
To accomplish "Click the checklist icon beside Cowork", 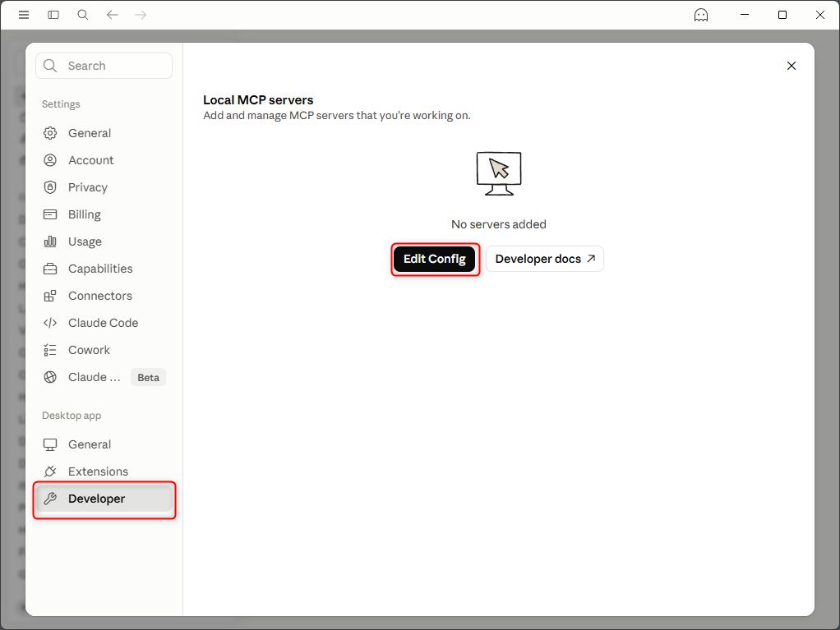I will pos(50,350).
